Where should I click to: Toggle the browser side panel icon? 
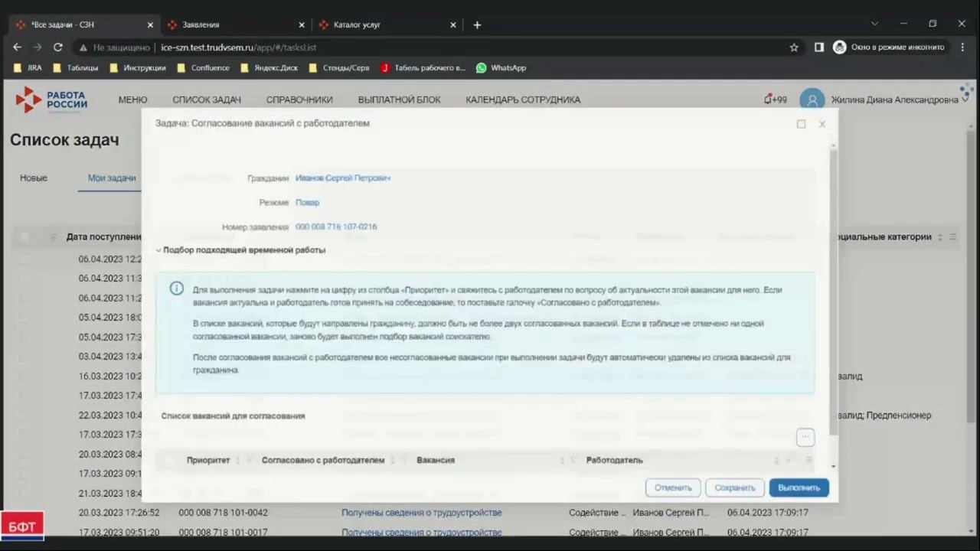pos(818,47)
